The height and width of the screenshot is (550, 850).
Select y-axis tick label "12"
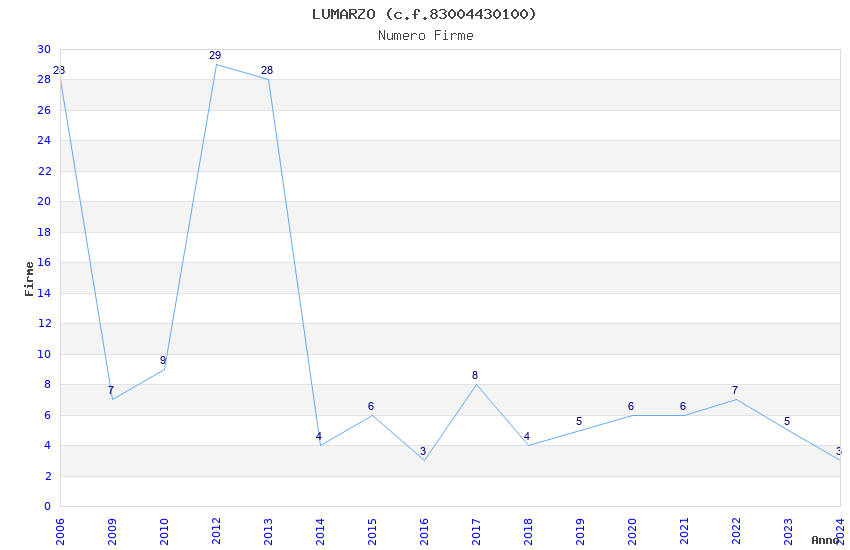pyautogui.click(x=44, y=323)
